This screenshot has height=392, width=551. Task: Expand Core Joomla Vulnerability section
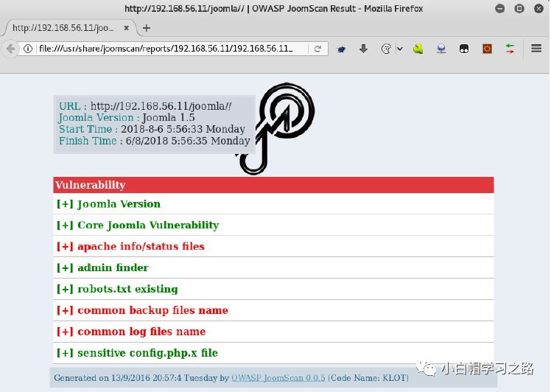[x=273, y=225]
